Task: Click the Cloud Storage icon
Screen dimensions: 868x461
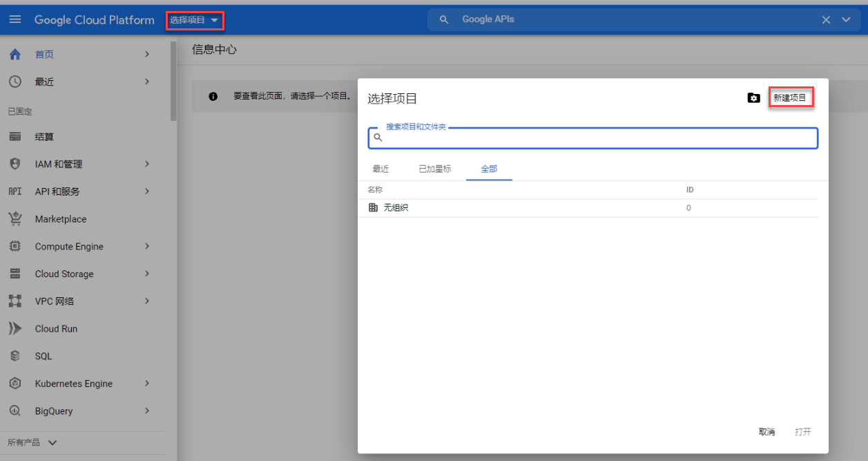Action: [x=15, y=274]
